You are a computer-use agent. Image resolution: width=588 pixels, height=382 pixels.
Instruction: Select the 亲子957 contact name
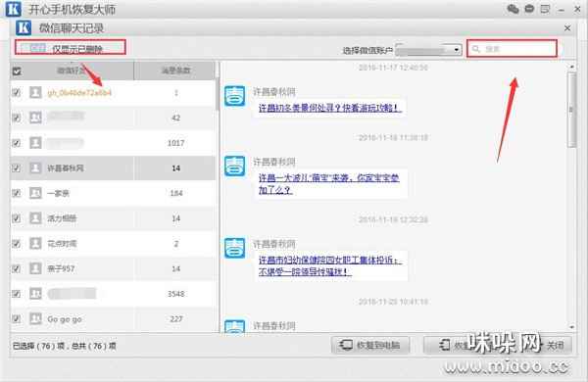pos(61,268)
